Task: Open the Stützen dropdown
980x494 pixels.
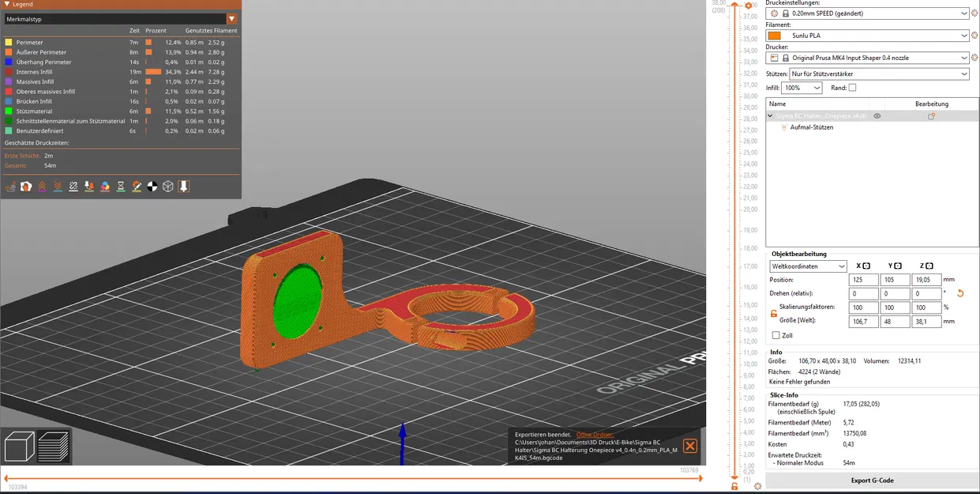Action: click(x=880, y=74)
